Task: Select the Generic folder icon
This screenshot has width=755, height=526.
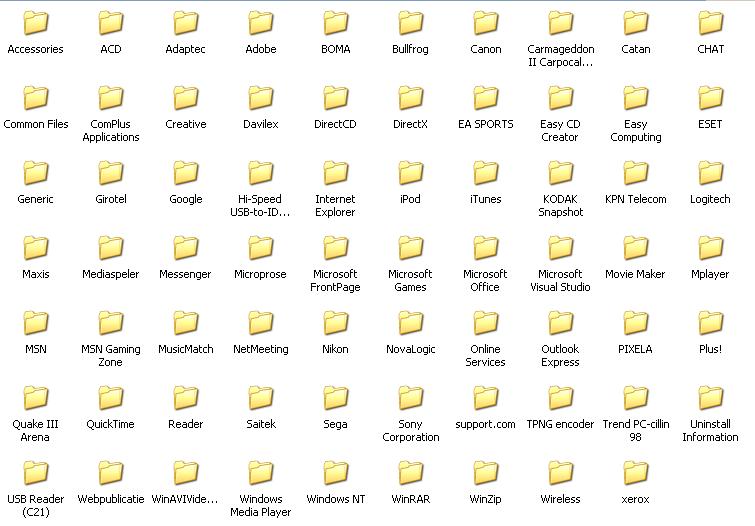Action: coord(36,173)
